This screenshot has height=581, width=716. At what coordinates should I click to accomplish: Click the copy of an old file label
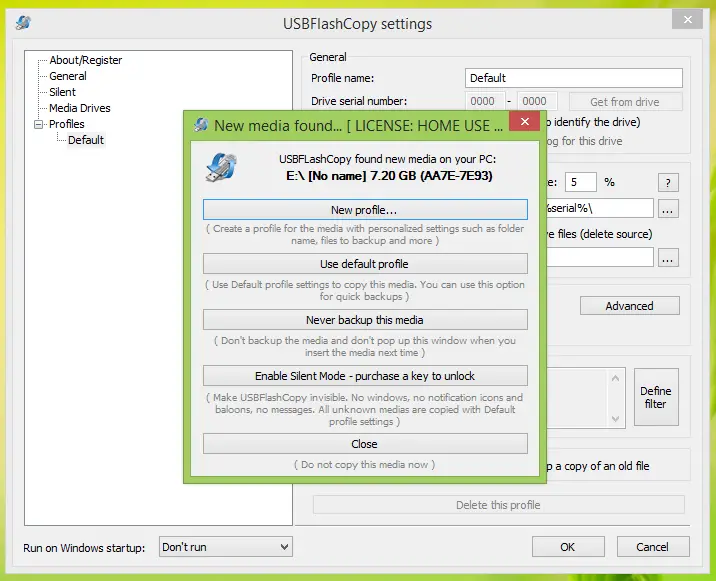pos(598,466)
